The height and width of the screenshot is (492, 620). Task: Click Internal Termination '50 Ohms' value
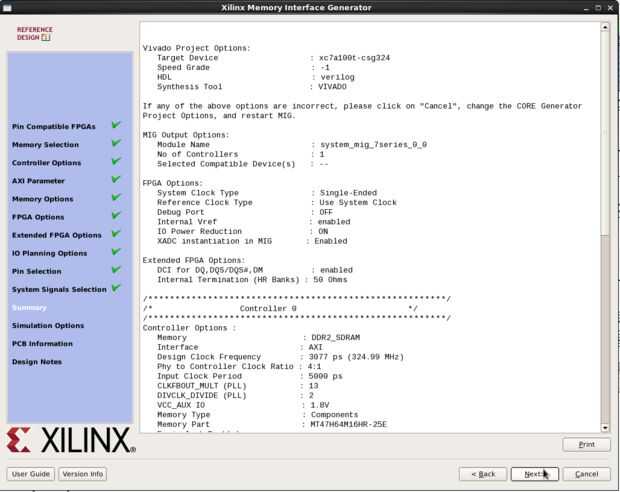click(330, 280)
